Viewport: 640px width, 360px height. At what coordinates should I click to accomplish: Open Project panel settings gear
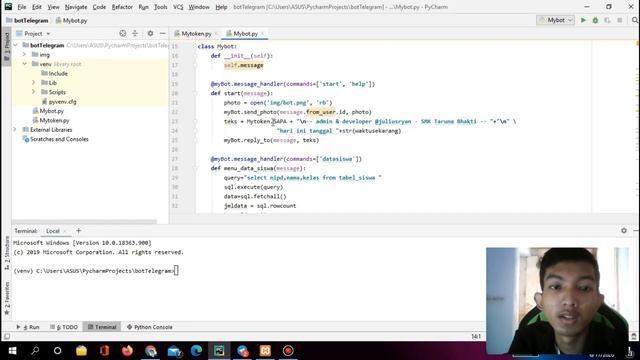click(150, 33)
